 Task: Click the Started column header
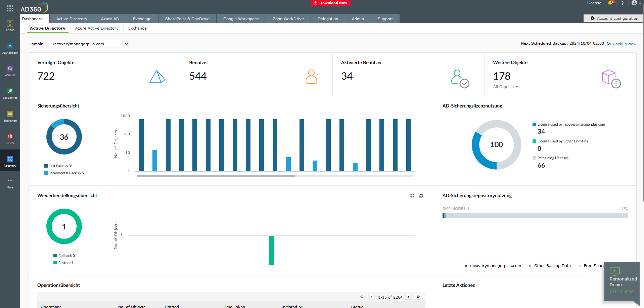coord(172,306)
